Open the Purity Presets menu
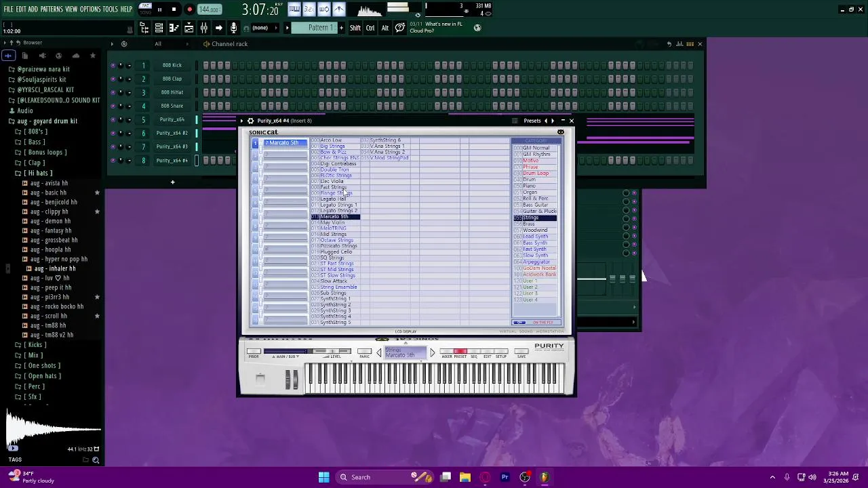Screen dimensions: 868x488 [532, 121]
